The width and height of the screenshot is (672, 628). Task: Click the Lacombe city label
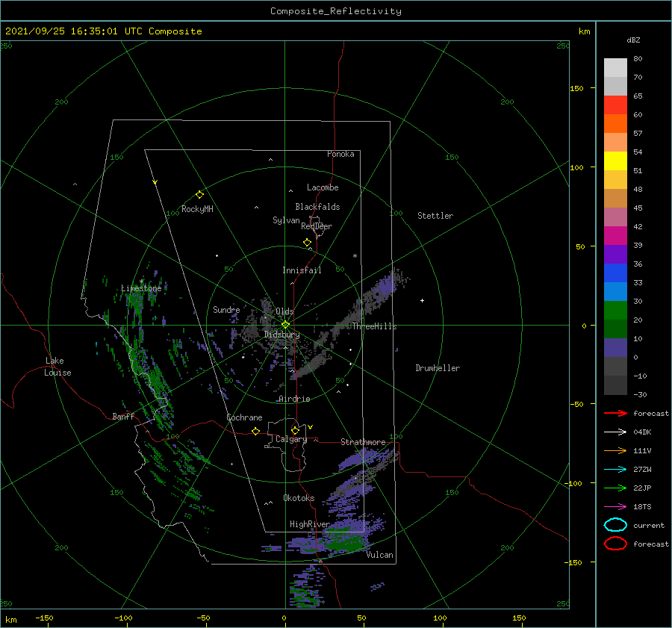pyautogui.click(x=323, y=187)
